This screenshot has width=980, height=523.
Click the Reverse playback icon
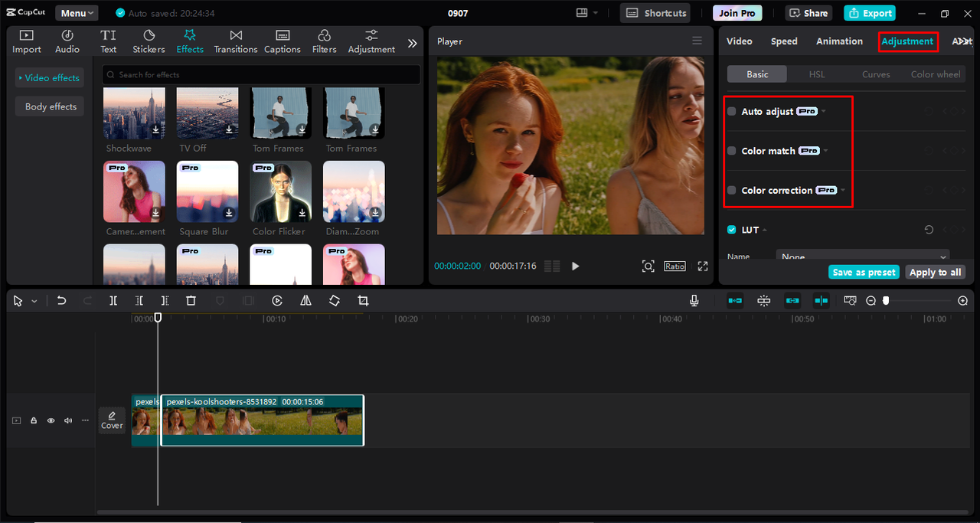click(x=277, y=301)
